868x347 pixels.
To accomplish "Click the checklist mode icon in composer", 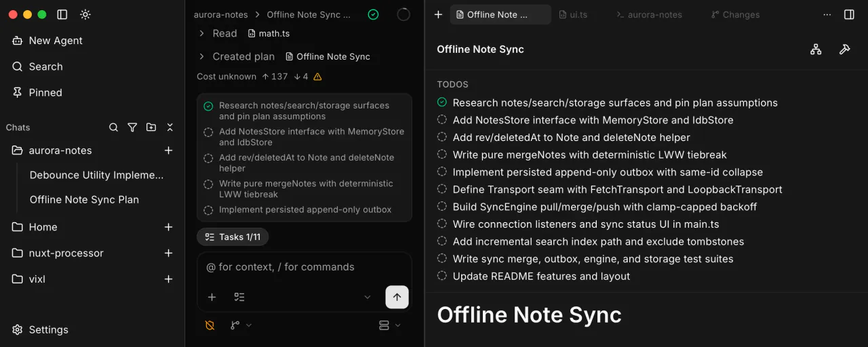I will point(239,297).
